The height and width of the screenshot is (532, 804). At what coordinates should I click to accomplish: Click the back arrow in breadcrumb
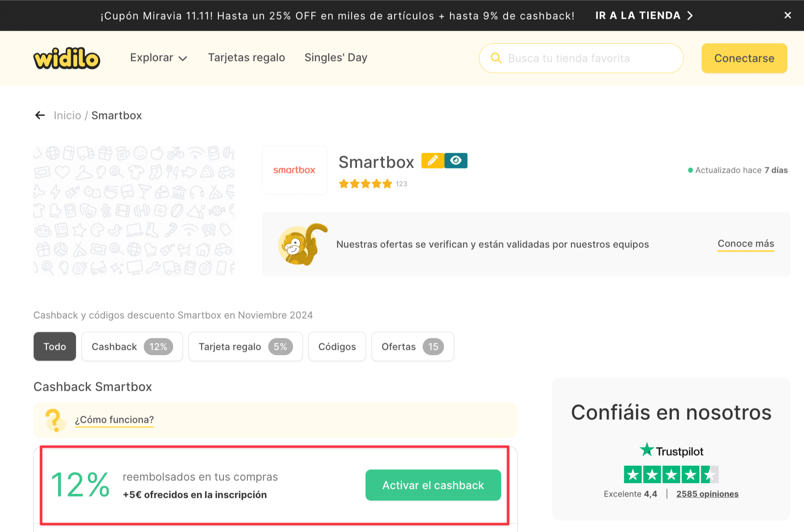pos(40,115)
